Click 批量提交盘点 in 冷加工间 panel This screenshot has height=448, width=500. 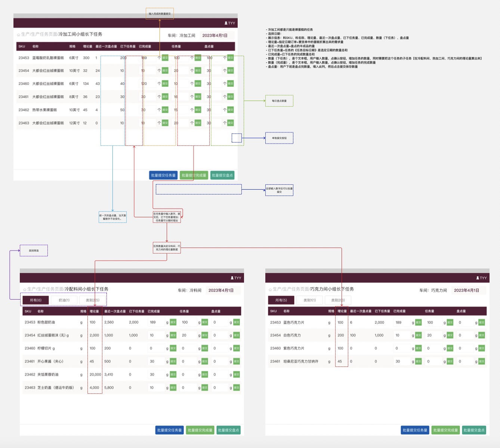coord(222,175)
